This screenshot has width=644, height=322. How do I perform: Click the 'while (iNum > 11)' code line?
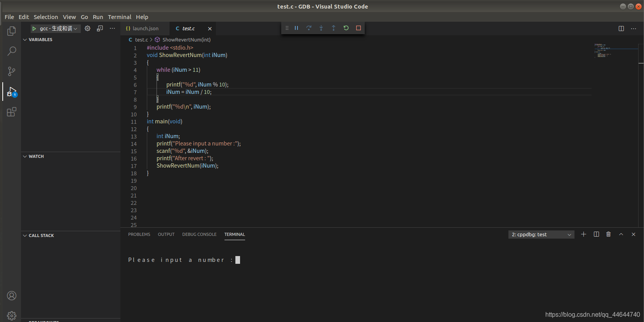(178, 70)
